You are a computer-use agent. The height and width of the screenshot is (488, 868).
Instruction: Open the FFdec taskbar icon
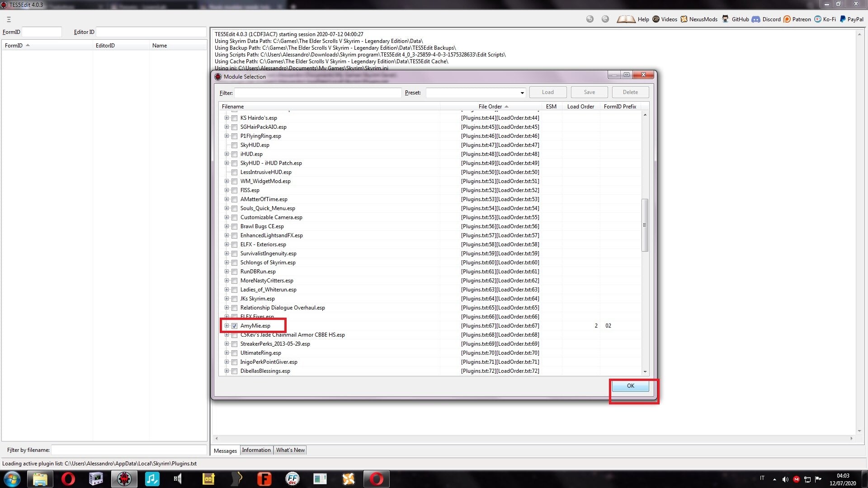pyautogui.click(x=292, y=479)
